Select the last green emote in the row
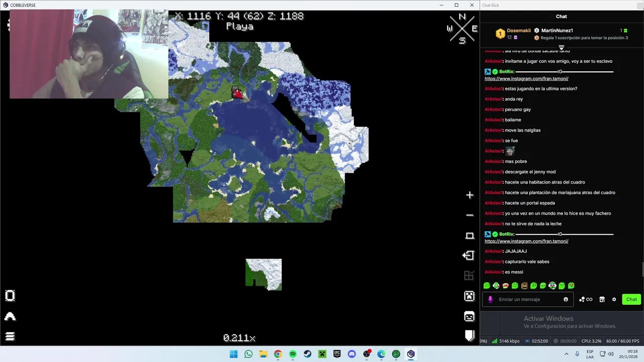Image resolution: width=644 pixels, height=362 pixels. [571, 286]
